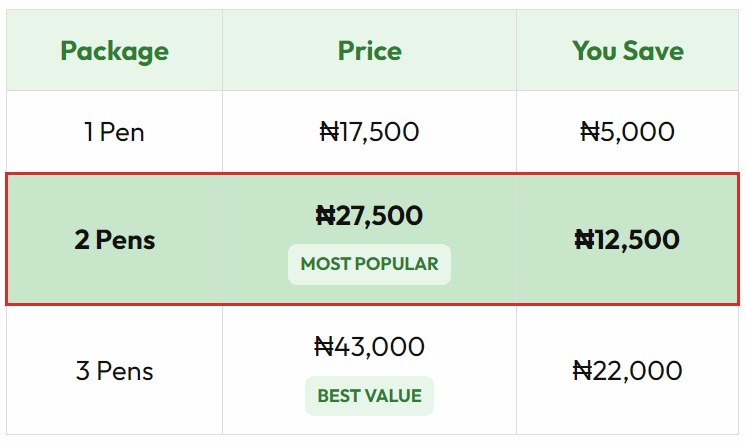Click the ₦22,000 savings amount

tap(628, 372)
